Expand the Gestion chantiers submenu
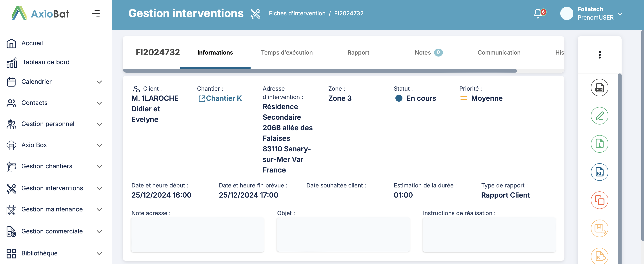Viewport: 644px width, 264px height. tap(99, 166)
